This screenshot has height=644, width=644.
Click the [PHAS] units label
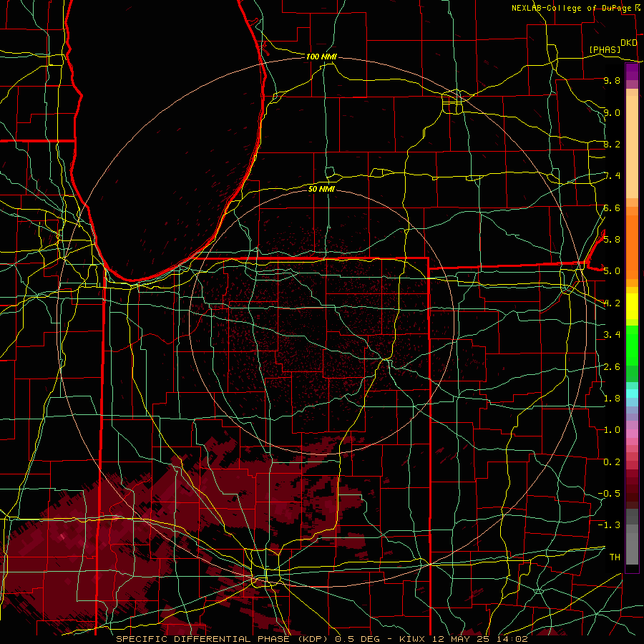(605, 49)
